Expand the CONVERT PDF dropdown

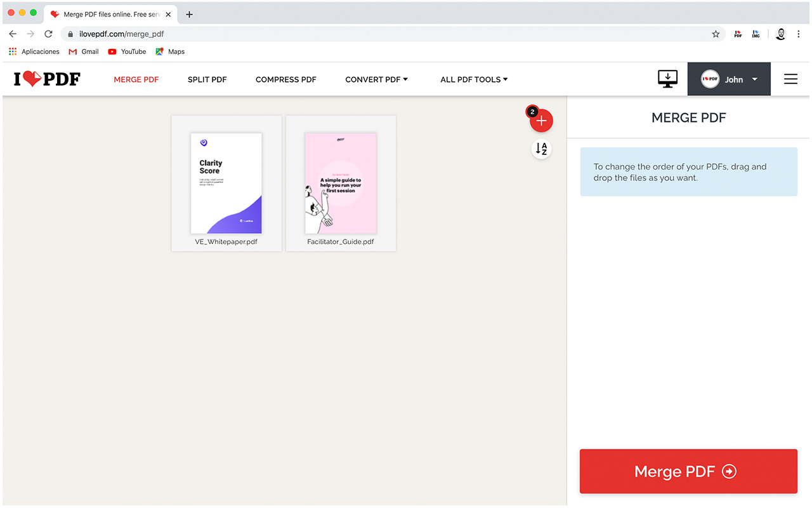(376, 79)
